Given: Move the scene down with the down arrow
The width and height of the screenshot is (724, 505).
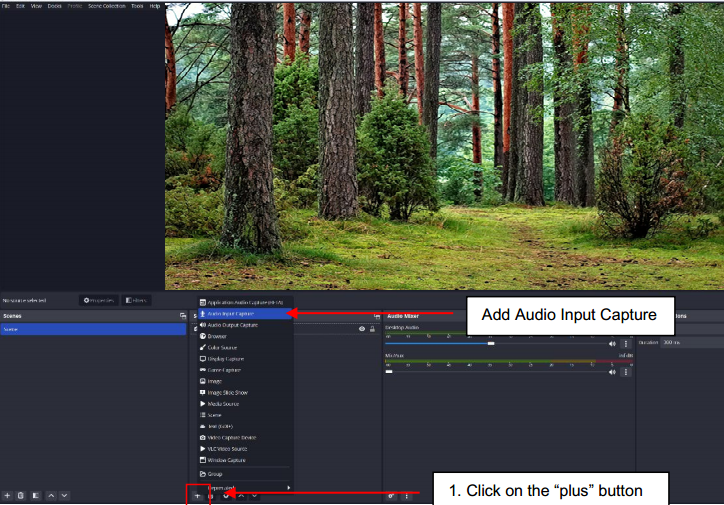Looking at the screenshot, I should point(64,495).
